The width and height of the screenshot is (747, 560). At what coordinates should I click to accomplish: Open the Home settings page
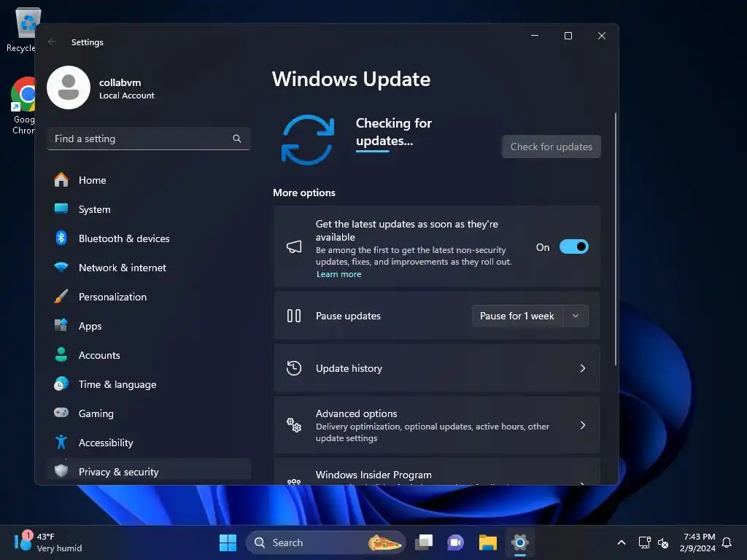[x=149, y=180]
